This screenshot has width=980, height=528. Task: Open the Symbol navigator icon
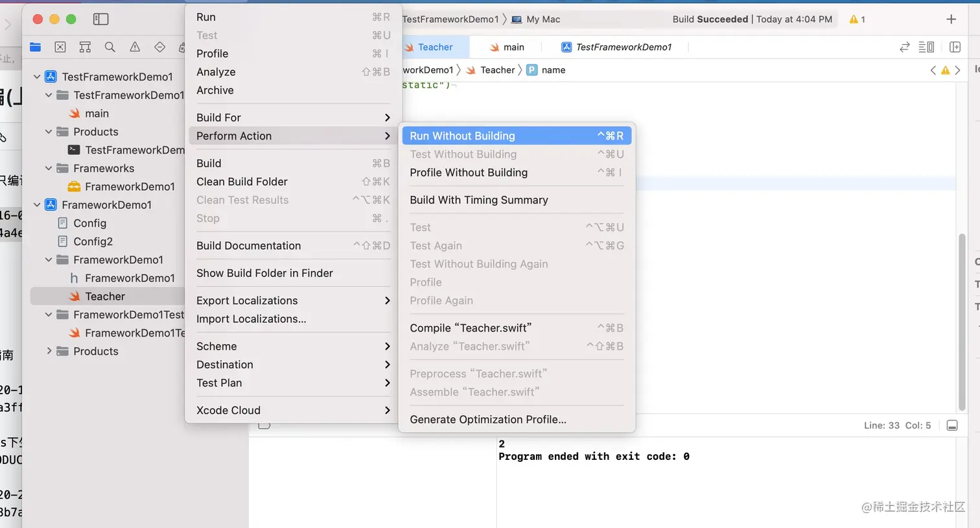(x=85, y=47)
